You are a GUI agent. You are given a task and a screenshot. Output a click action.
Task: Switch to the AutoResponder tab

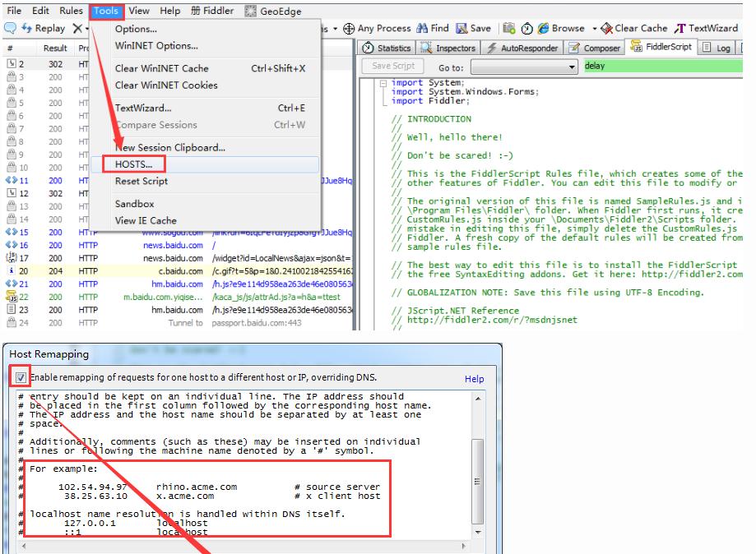click(522, 48)
